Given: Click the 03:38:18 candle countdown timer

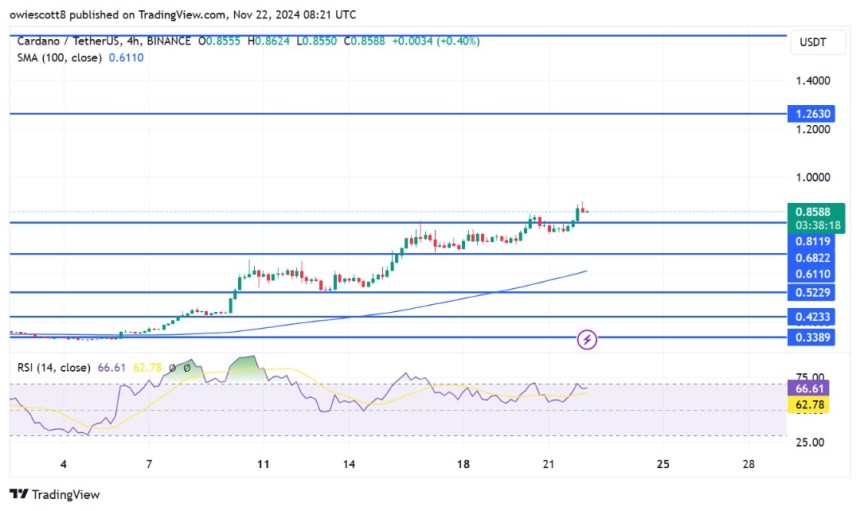Looking at the screenshot, I should [818, 225].
